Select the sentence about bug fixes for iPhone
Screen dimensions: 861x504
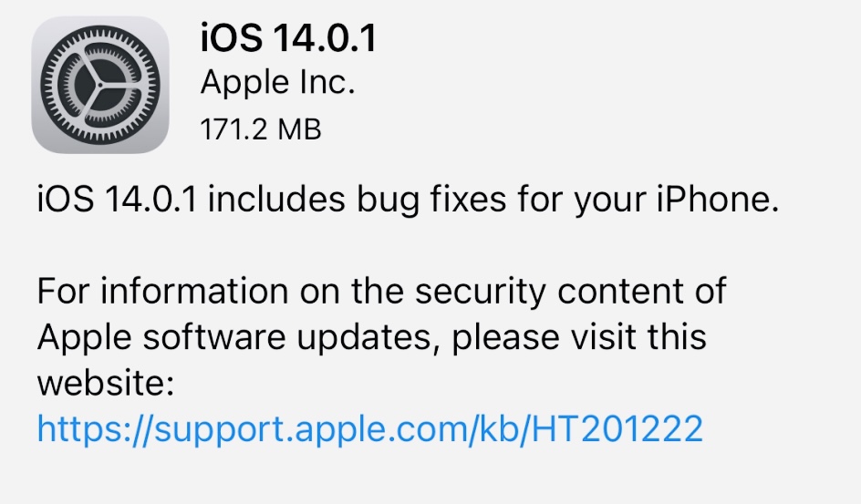pyautogui.click(x=408, y=199)
